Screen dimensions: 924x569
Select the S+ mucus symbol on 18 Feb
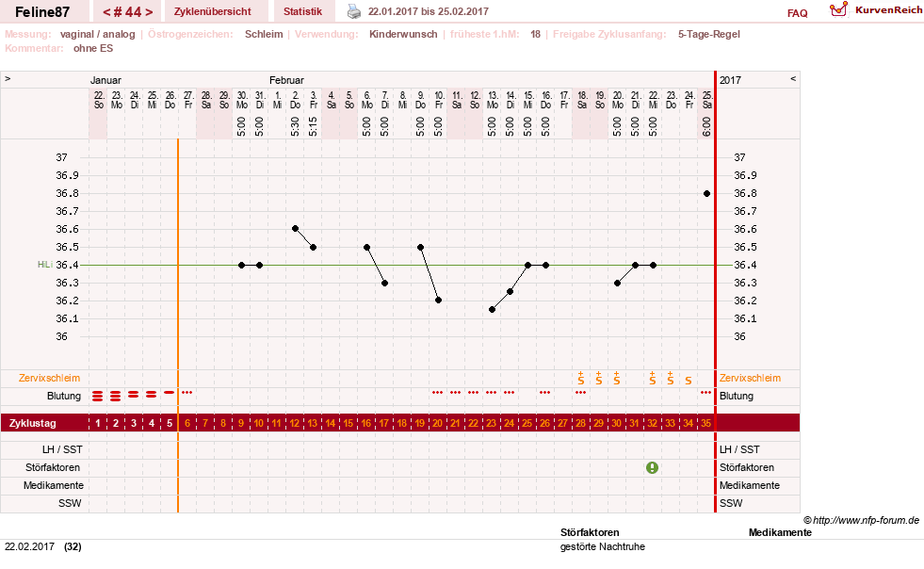[x=581, y=379]
